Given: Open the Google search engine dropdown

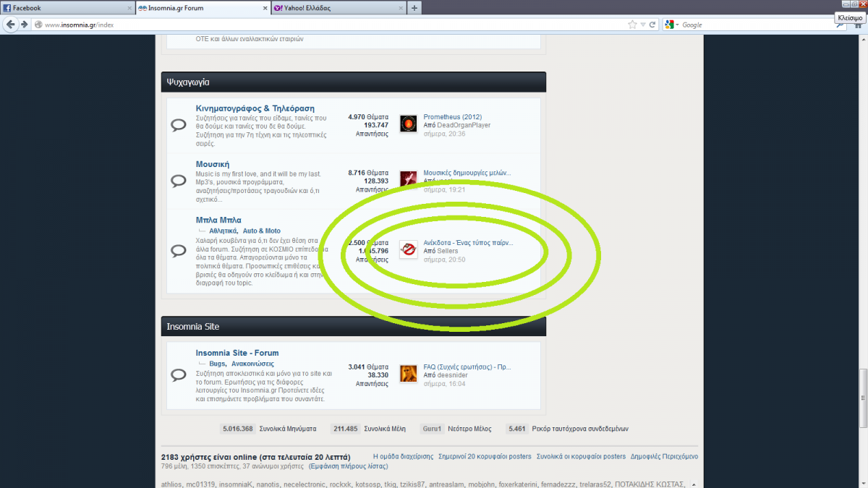Looking at the screenshot, I should pyautogui.click(x=671, y=25).
